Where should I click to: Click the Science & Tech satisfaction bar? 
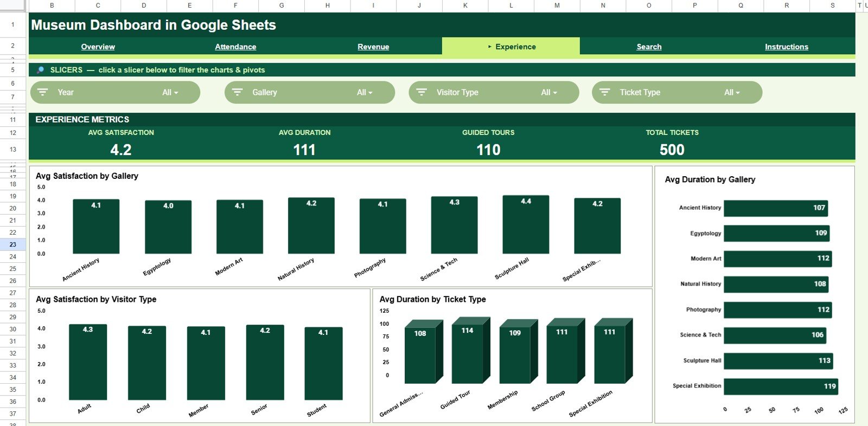click(455, 225)
